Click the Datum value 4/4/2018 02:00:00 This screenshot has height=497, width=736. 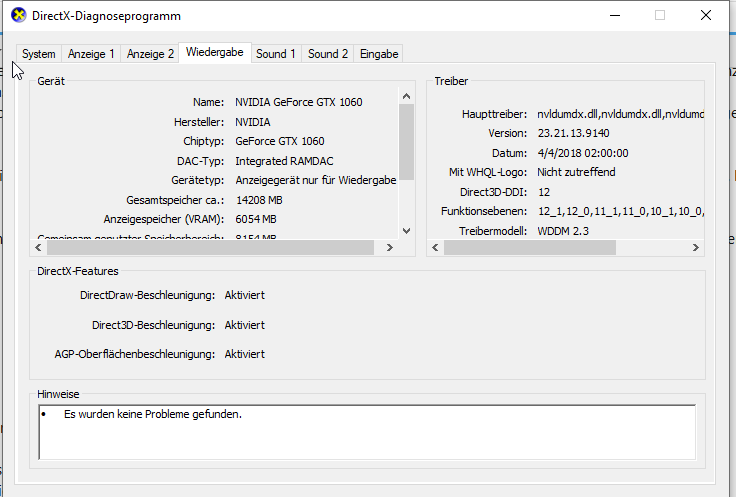point(583,153)
